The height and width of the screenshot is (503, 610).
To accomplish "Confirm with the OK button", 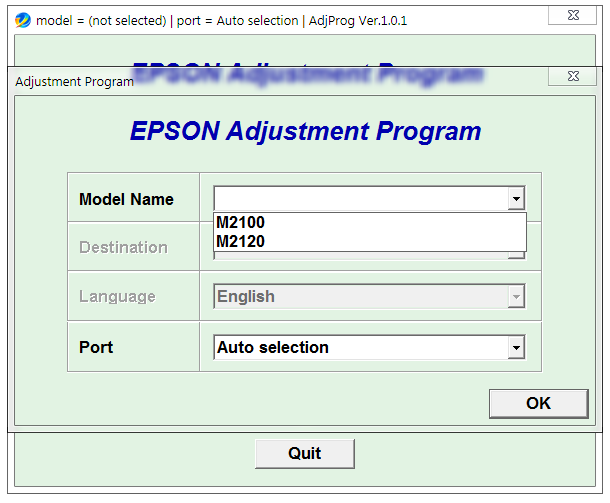I will click(x=539, y=403).
